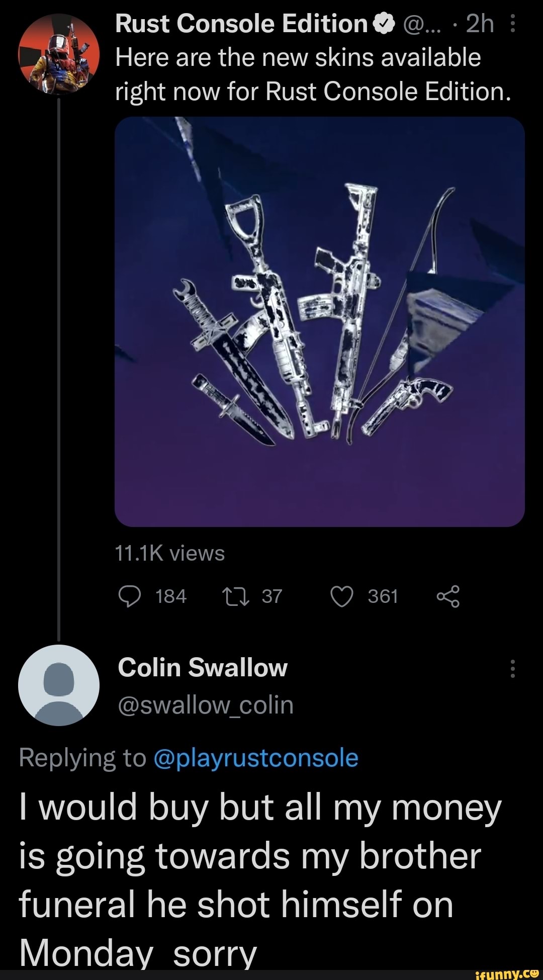Click the 2h timestamp on the tweet
543x980 pixels.
click(480, 24)
